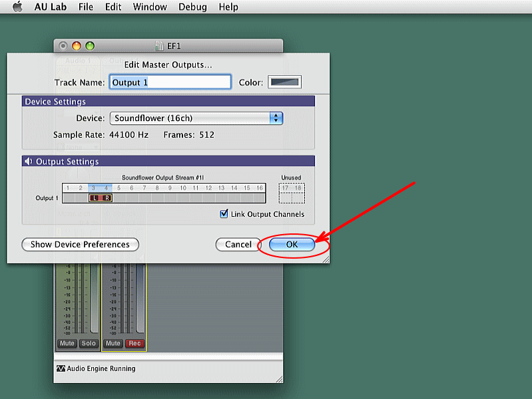Viewport: 532px width, 399px height.
Task: Open the Device dropdown showing Soundflower (16ch)
Action: 196,118
